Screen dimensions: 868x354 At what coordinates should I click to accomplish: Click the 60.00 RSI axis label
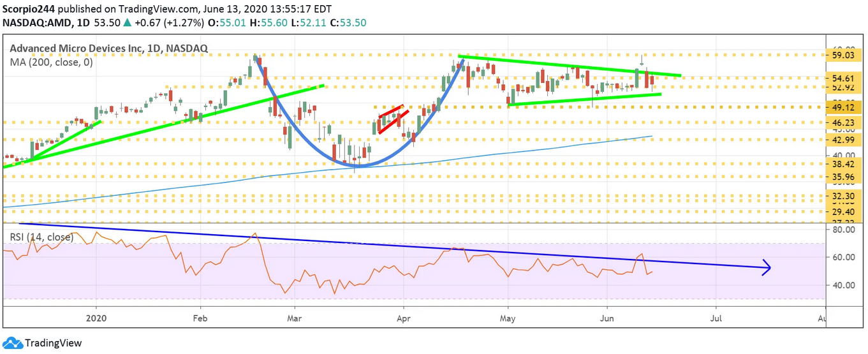[x=842, y=257]
